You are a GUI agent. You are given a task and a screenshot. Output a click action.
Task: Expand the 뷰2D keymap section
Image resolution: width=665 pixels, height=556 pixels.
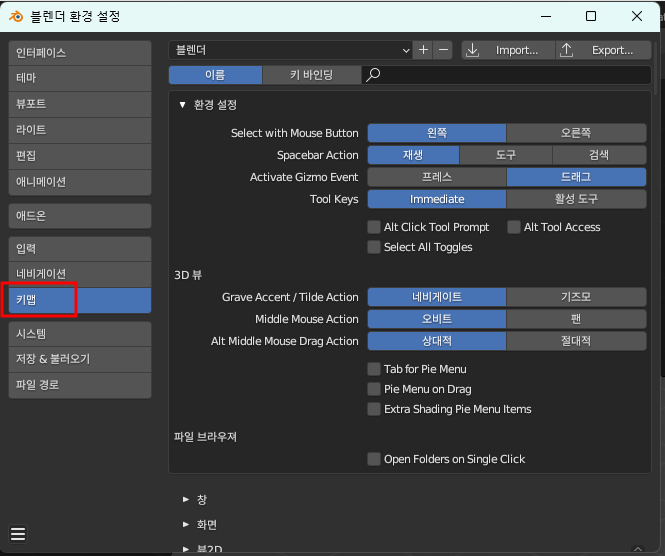(x=186, y=549)
